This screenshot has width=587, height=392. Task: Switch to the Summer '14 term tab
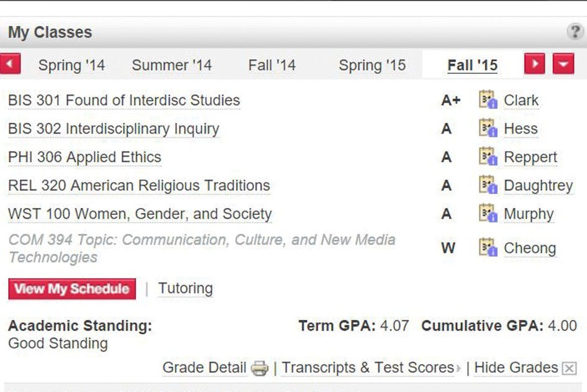pyautogui.click(x=171, y=65)
